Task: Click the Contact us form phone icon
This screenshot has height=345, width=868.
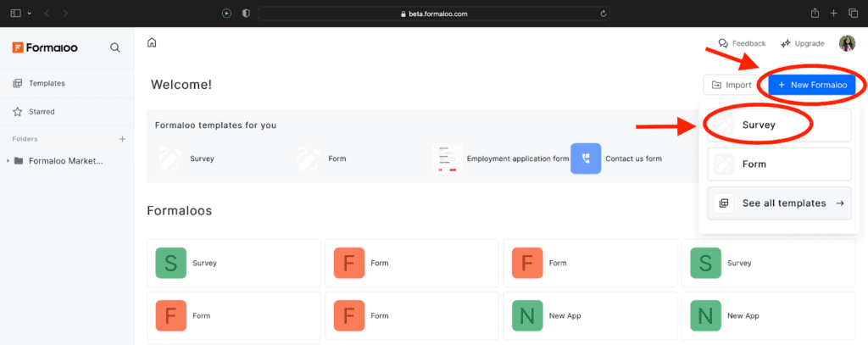Action: [586, 159]
